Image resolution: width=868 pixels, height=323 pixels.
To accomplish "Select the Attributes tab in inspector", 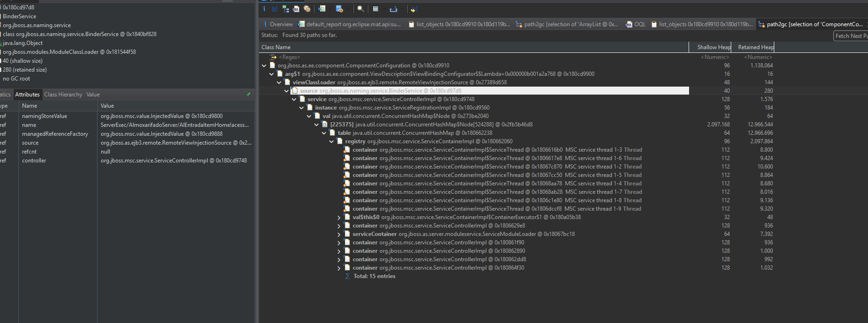I will point(27,95).
